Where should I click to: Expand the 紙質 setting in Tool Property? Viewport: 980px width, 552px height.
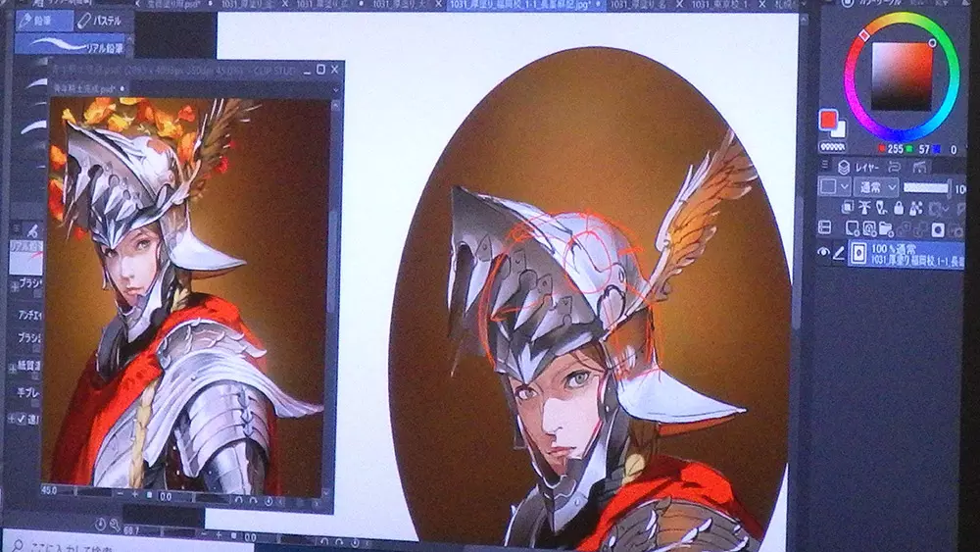(x=12, y=368)
